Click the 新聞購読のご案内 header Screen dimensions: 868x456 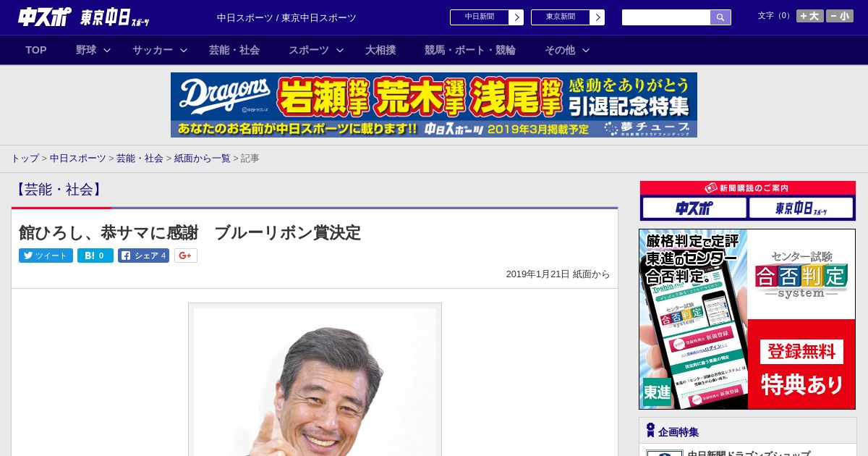748,188
